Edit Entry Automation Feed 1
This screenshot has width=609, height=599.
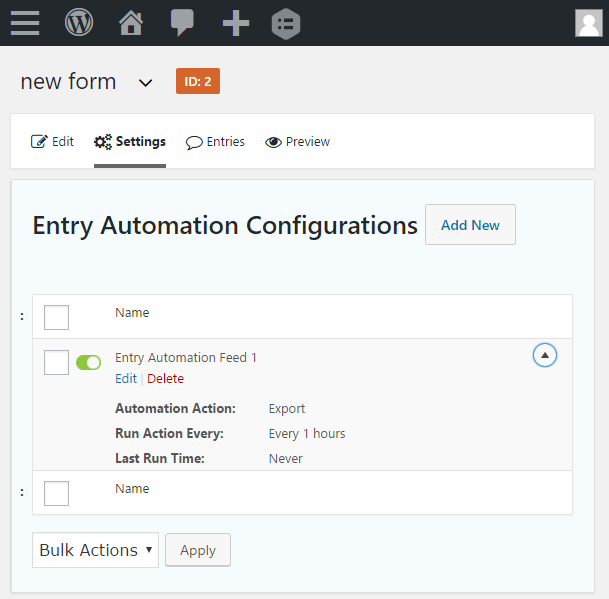point(126,378)
